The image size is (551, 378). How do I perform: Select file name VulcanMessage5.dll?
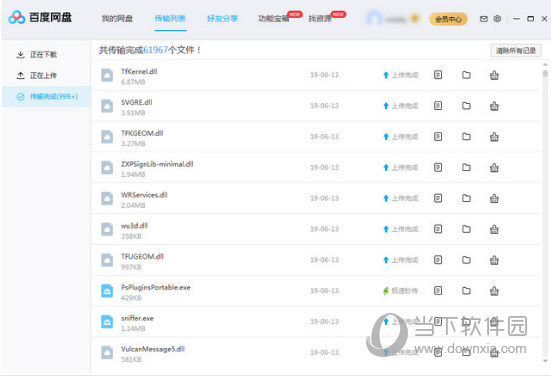(x=153, y=349)
